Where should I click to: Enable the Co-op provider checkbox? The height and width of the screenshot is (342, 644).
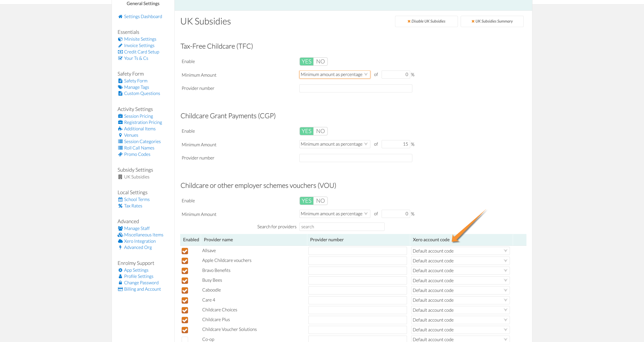[x=185, y=339]
